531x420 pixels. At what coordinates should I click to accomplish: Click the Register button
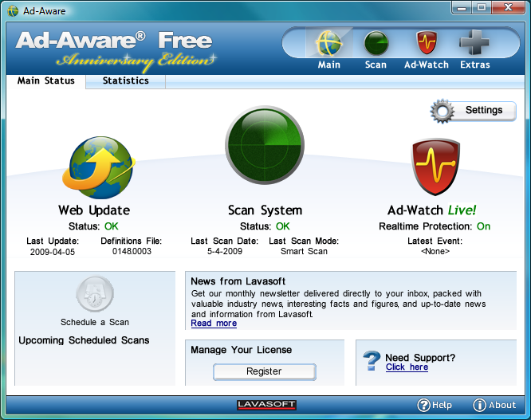(265, 371)
